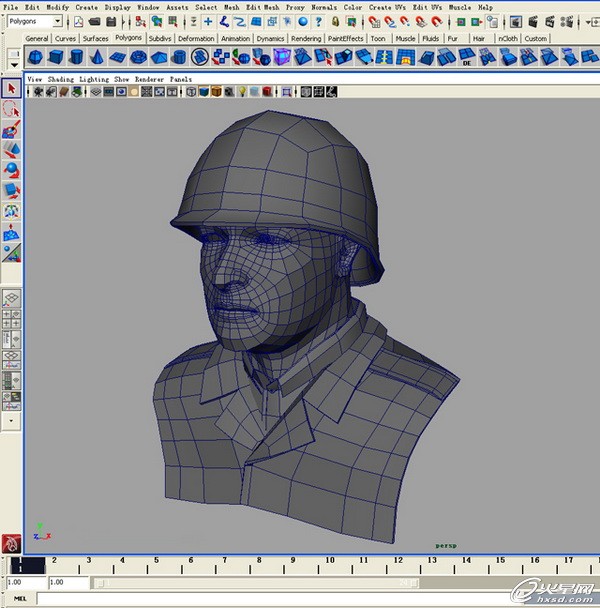Click the New Scene icon
600x608 pixels.
[78, 22]
